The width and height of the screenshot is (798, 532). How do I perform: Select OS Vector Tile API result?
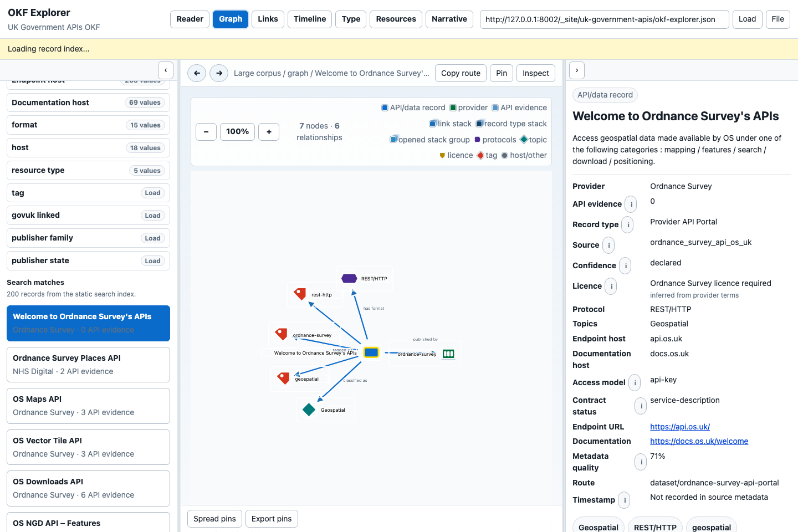(89, 447)
